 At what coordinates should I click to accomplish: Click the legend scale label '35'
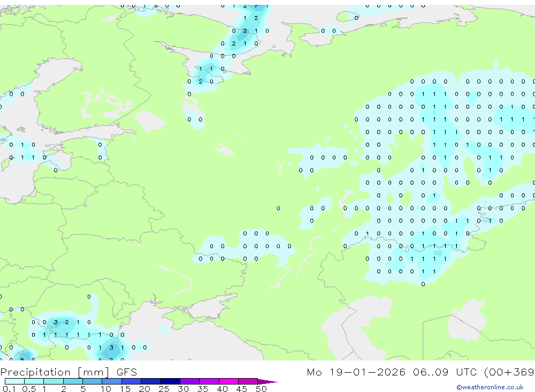203,389
